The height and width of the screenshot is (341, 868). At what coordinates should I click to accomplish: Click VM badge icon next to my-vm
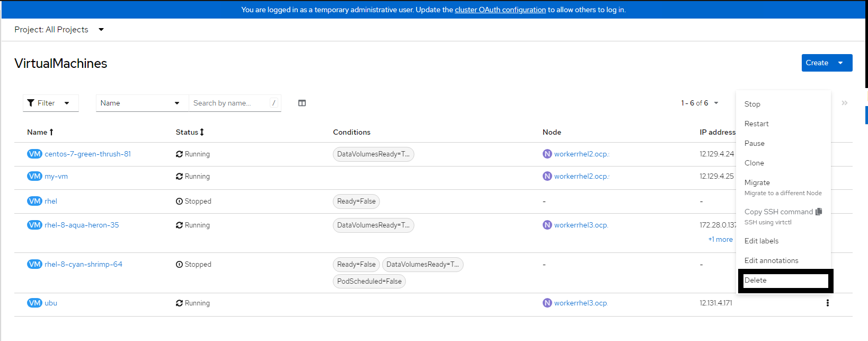coord(34,176)
